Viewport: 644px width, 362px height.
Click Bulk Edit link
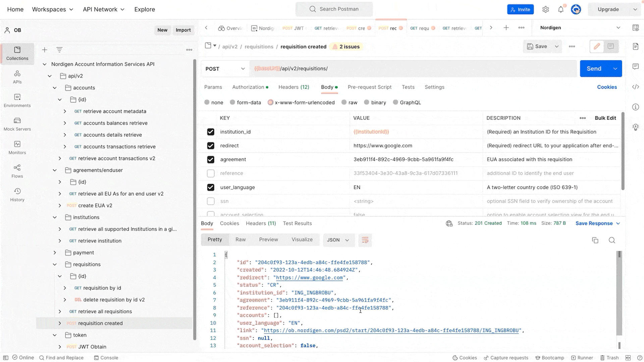(605, 118)
